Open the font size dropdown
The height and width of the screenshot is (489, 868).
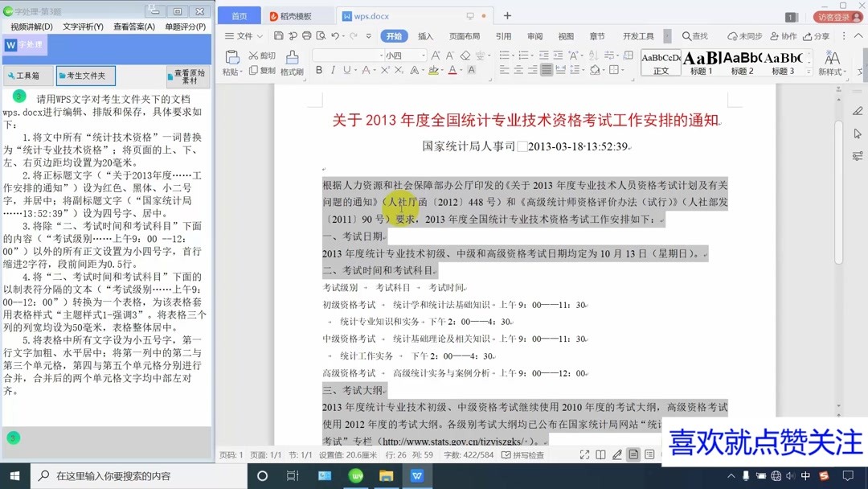[423, 55]
